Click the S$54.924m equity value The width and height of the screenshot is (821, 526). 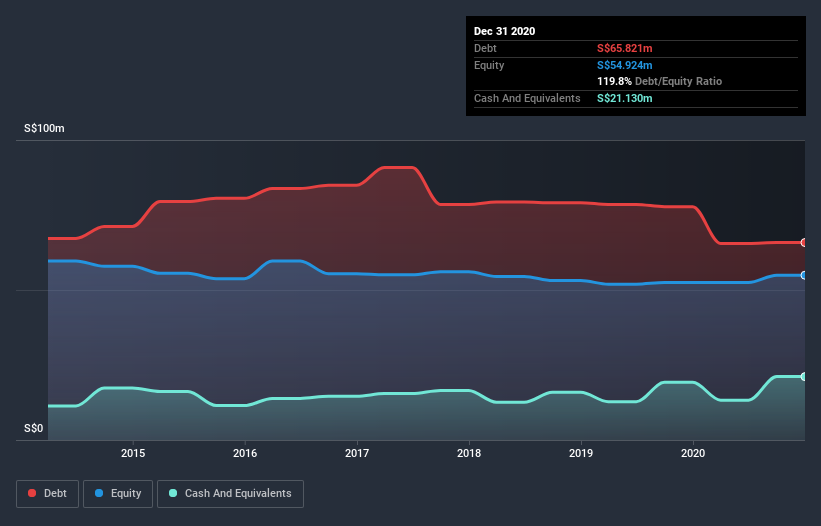point(625,65)
